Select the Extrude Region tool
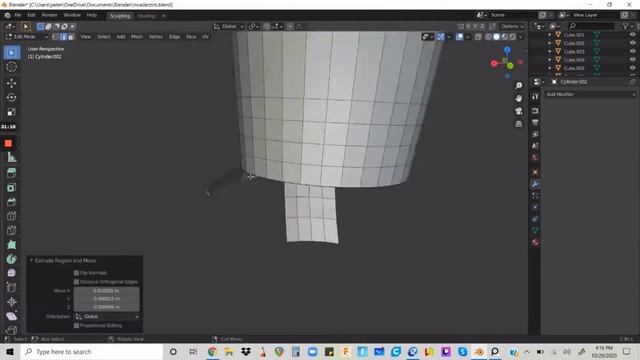Viewport: 640px width, 360px height. [x=11, y=173]
